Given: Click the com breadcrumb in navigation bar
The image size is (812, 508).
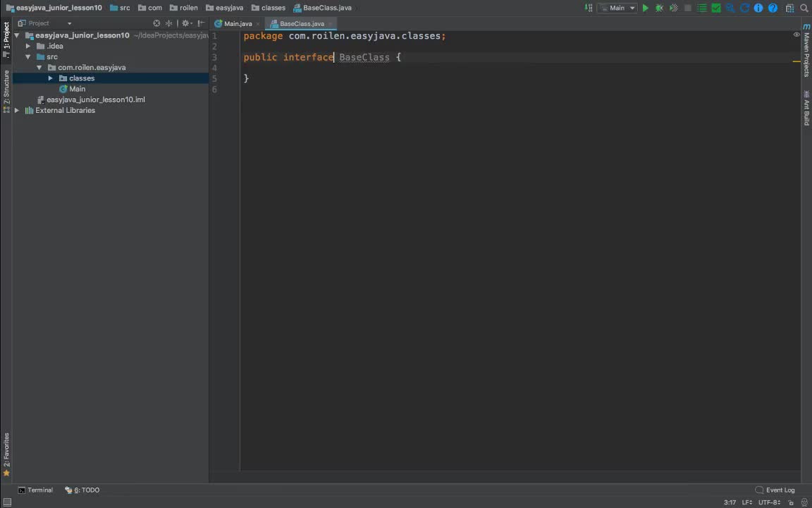Looking at the screenshot, I should [150, 8].
